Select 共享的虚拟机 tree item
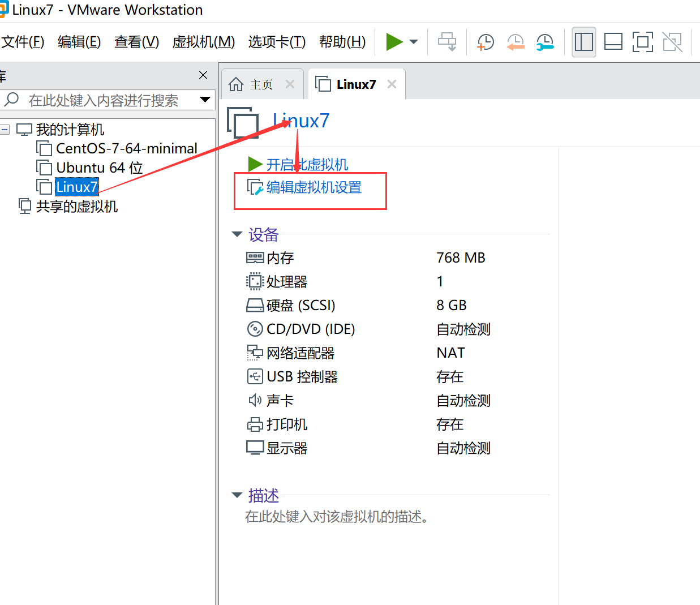 point(77,207)
